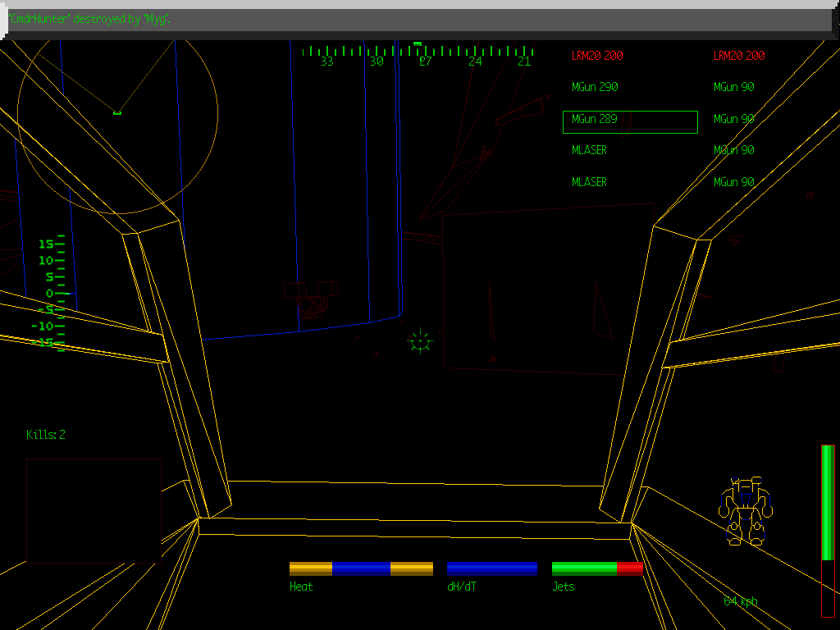Click the mech damage status diagram
Viewport: 840px width, 630px height.
[x=746, y=510]
